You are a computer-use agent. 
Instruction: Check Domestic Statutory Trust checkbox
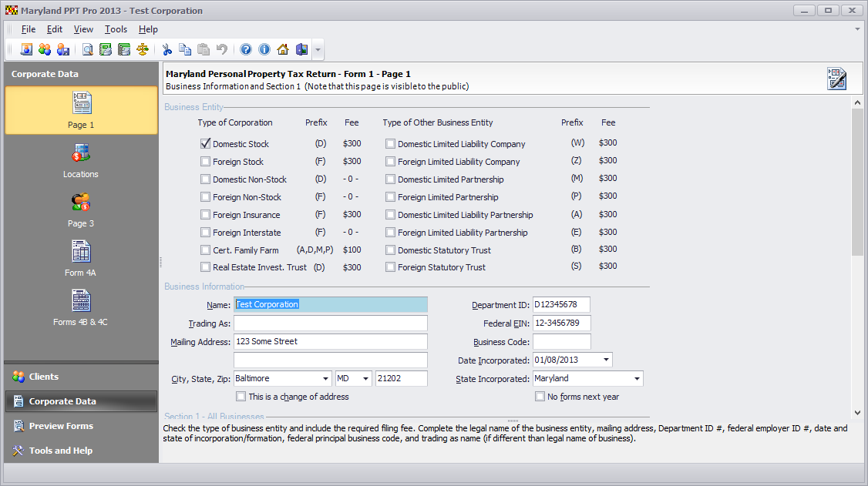(390, 250)
